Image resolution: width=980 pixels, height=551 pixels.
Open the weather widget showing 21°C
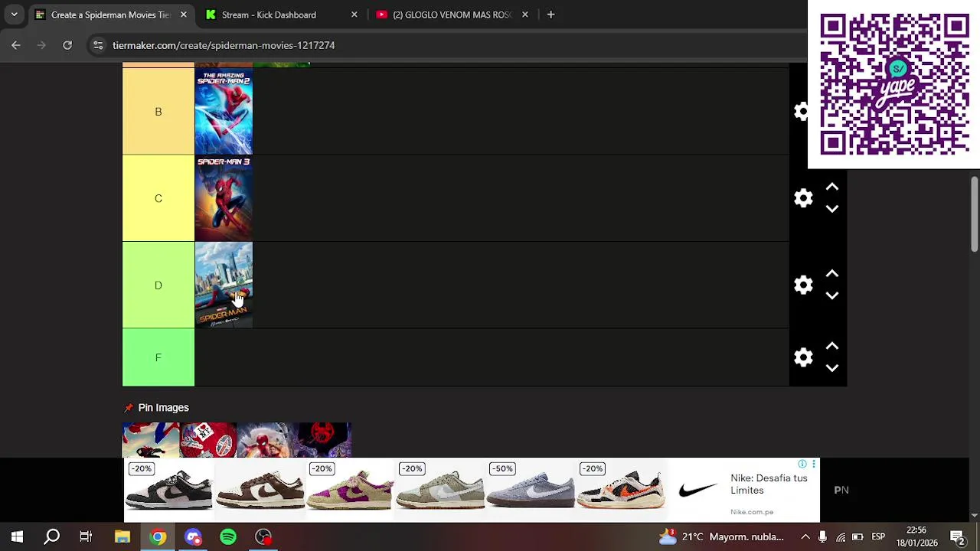(x=721, y=537)
